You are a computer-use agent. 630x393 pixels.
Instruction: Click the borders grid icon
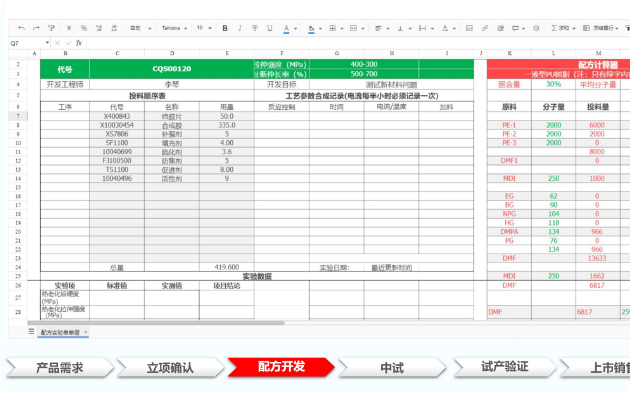333,28
